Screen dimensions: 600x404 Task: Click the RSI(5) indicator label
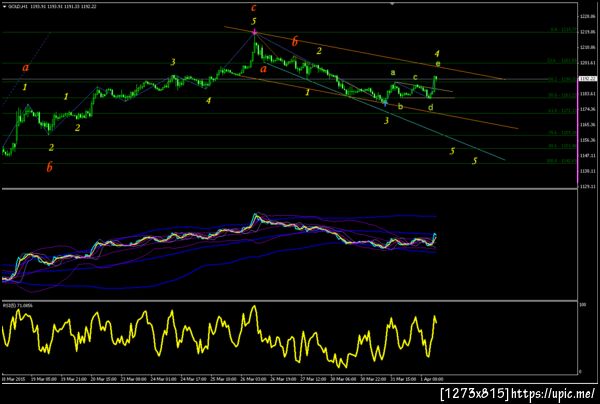18,305
